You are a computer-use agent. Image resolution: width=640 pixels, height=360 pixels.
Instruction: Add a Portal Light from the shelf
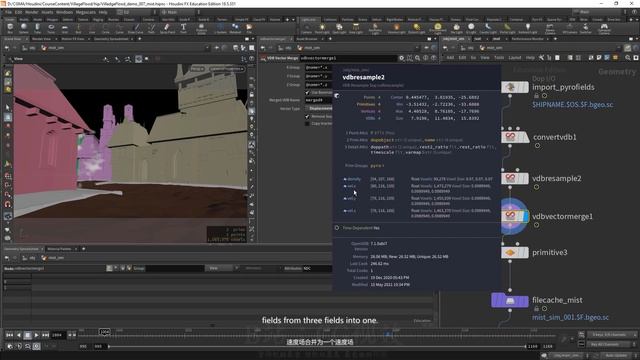coord(507,28)
